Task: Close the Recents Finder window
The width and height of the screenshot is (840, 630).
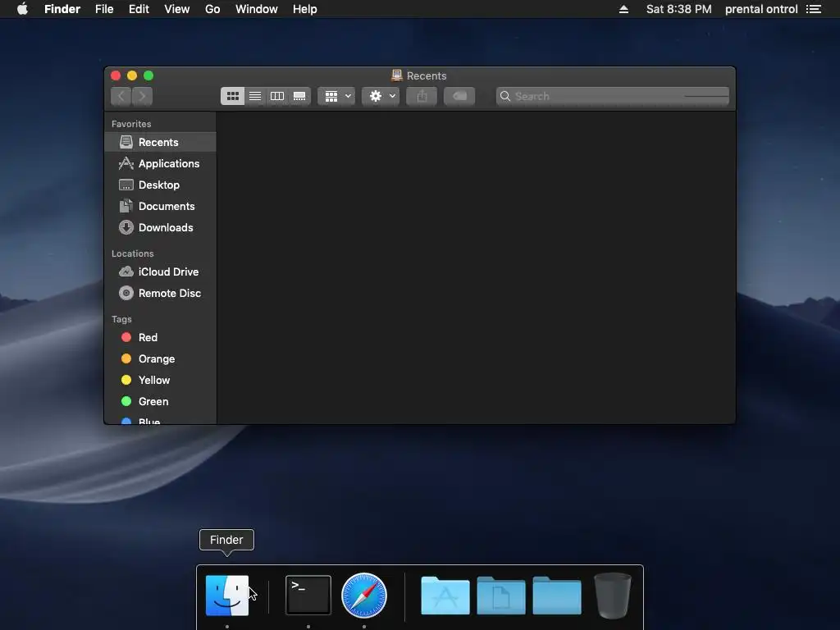Action: tap(116, 75)
